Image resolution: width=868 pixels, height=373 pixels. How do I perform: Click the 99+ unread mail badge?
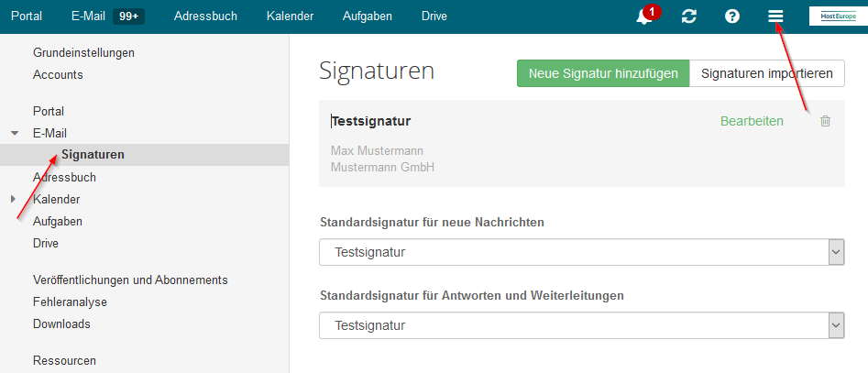click(128, 16)
